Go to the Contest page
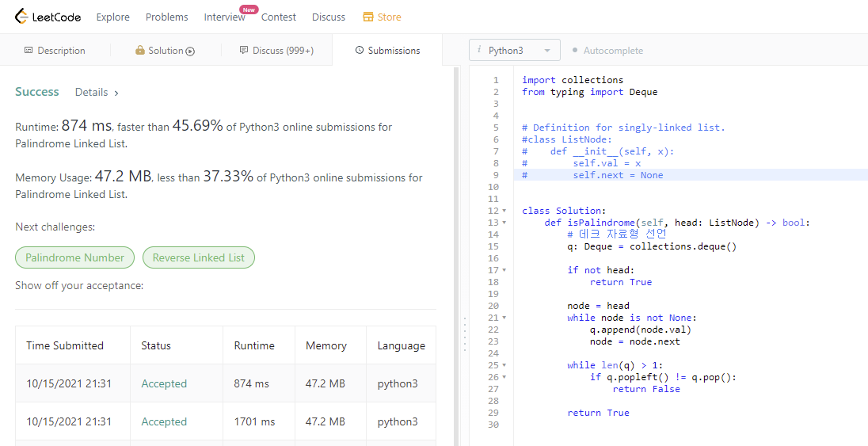Viewport: 868px width, 446px height. coord(279,17)
